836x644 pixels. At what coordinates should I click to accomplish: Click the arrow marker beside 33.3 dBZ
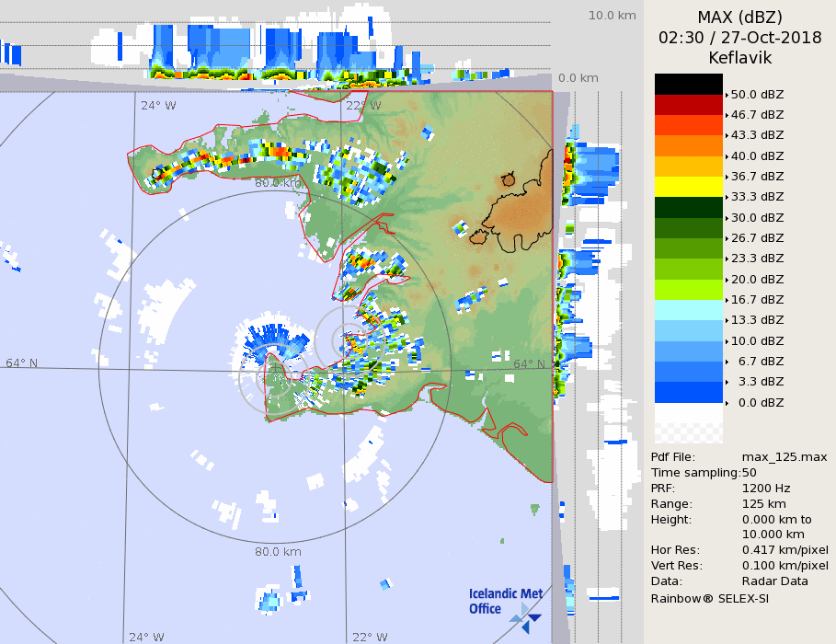(x=727, y=198)
